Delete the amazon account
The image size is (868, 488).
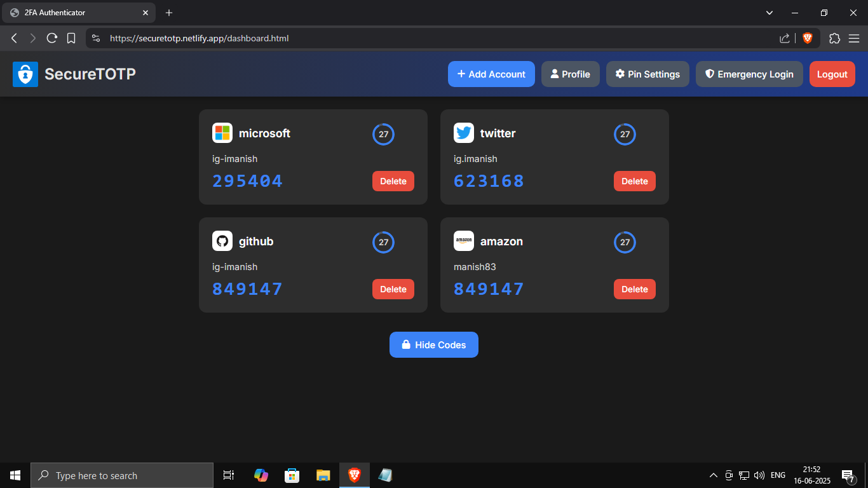click(x=635, y=289)
